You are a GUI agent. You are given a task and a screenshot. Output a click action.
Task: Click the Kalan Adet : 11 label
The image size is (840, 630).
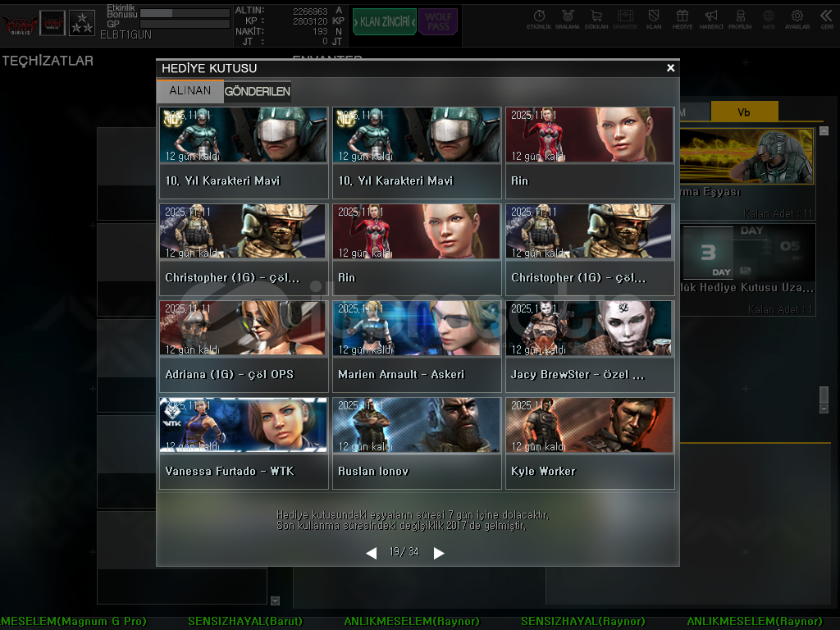778,214
